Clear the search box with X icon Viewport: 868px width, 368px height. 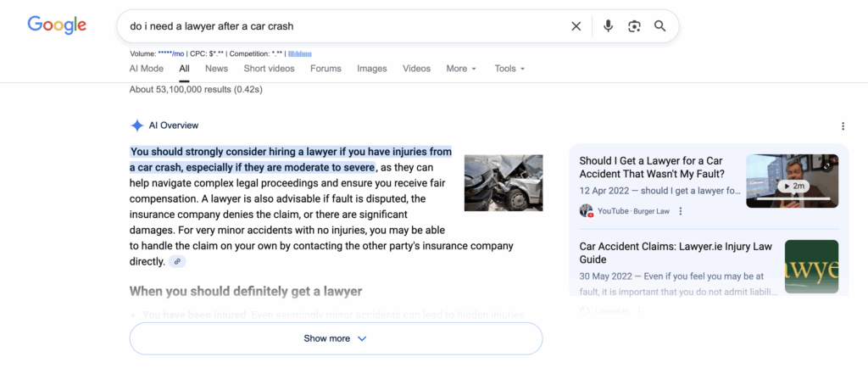click(x=576, y=26)
